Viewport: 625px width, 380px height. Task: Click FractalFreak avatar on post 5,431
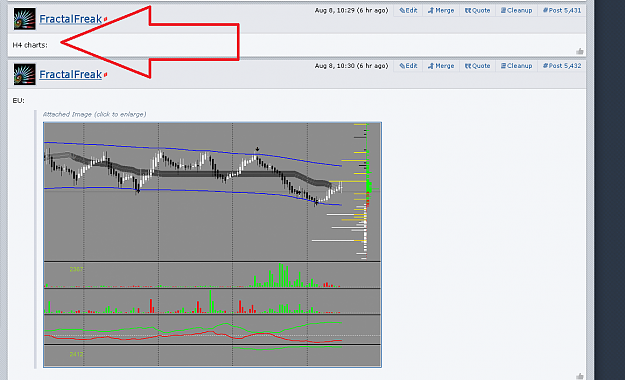(x=24, y=18)
